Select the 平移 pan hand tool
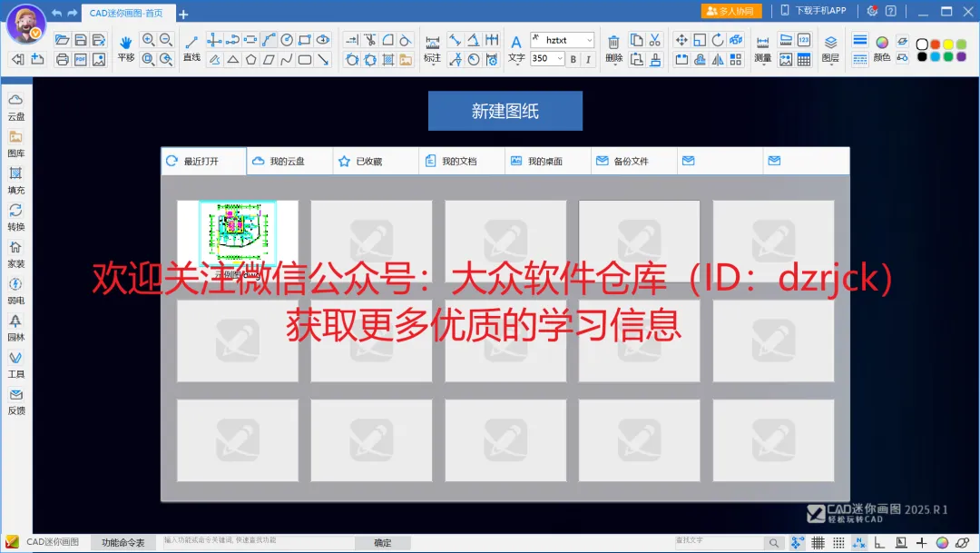 (x=126, y=49)
